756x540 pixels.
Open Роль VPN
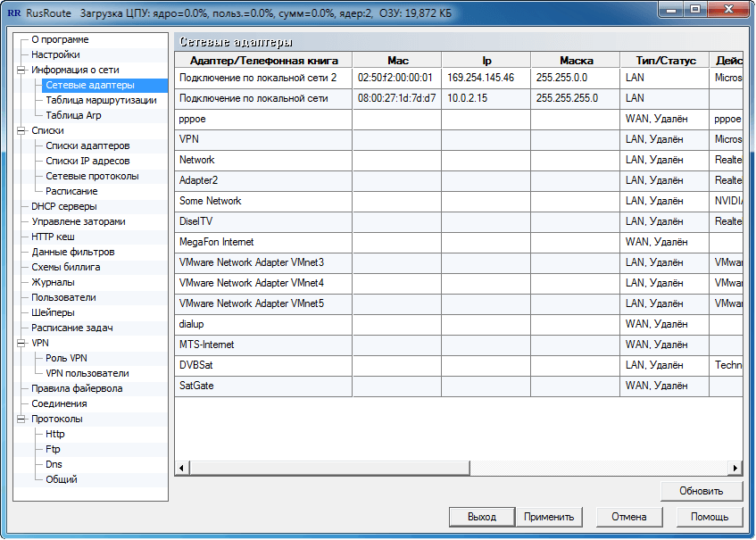click(x=66, y=358)
